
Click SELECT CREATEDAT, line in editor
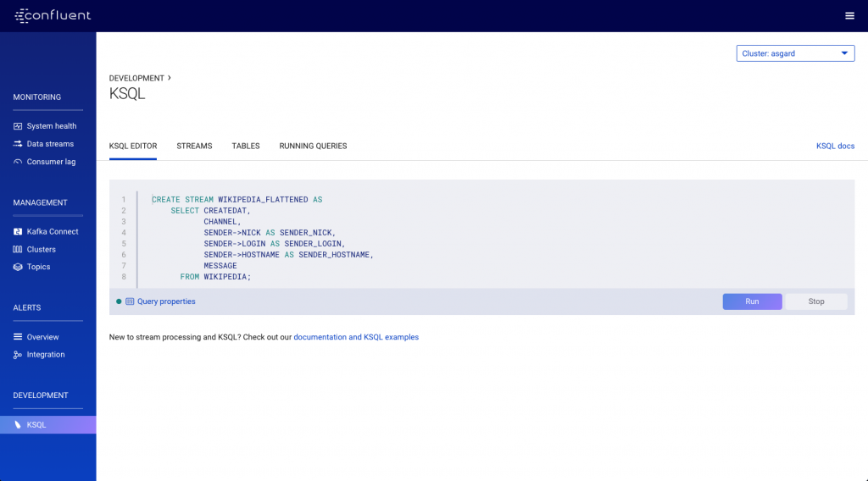(x=210, y=211)
